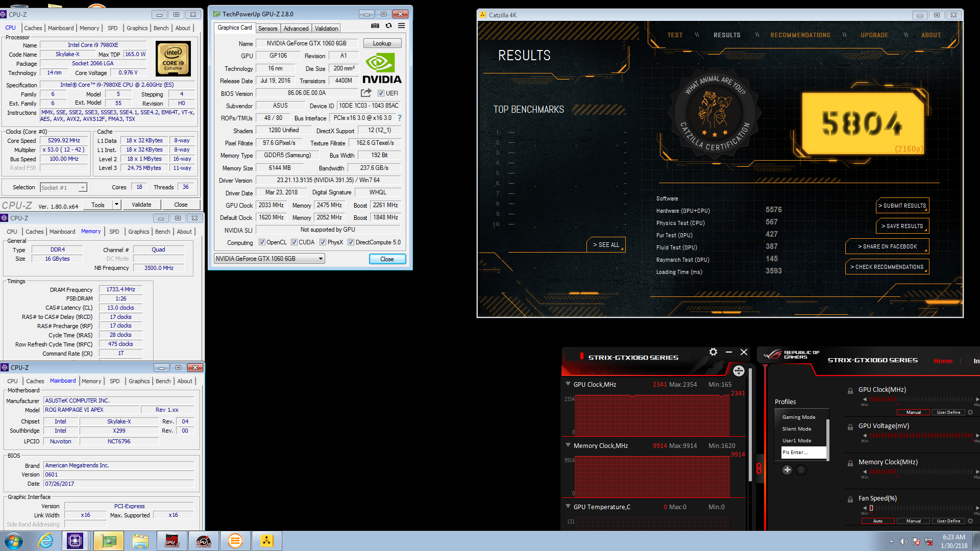The height and width of the screenshot is (551, 980).
Task: Click the GPU Clock(MHz) slider track
Action: point(921,399)
